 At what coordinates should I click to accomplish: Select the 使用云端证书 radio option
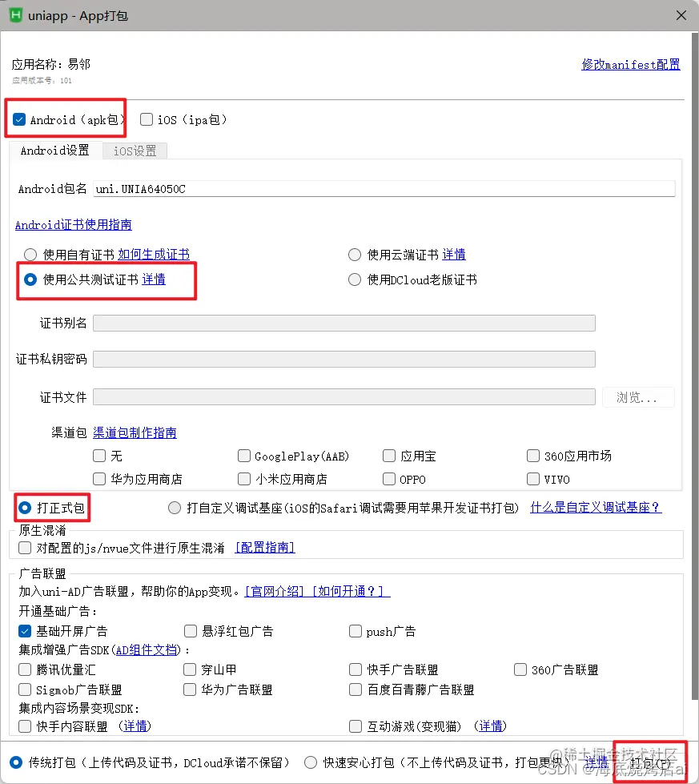(355, 255)
